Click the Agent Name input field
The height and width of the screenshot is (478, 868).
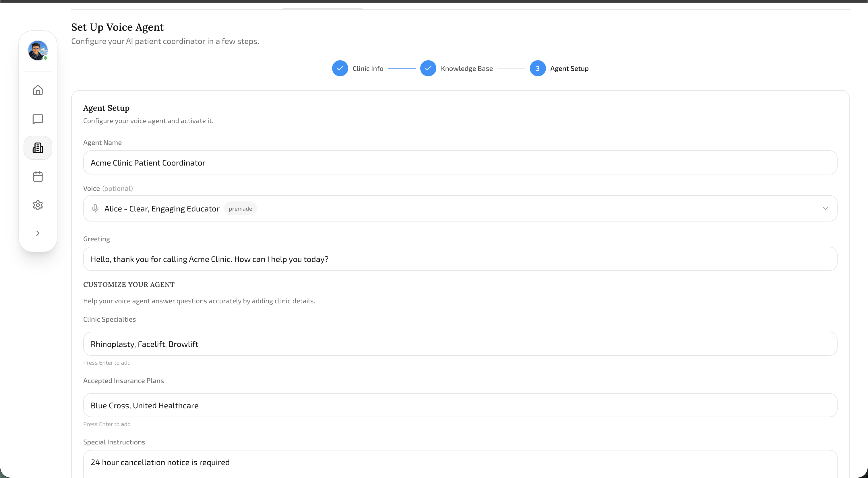pyautogui.click(x=460, y=162)
